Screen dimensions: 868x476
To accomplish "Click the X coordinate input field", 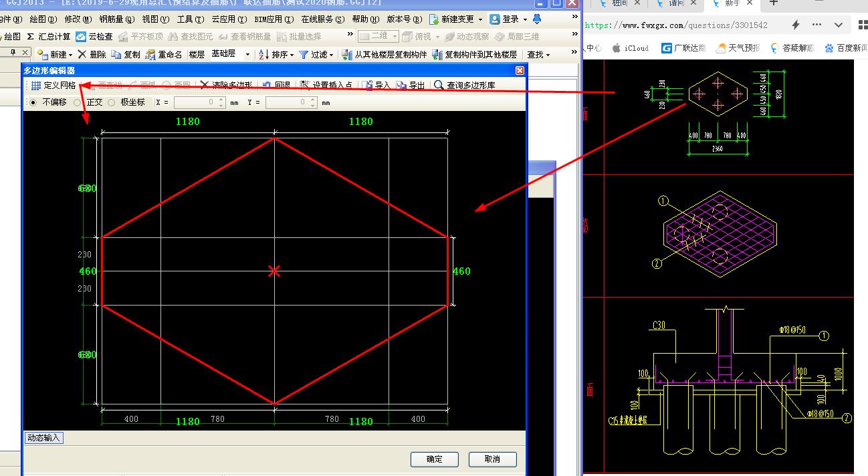I will pos(200,102).
